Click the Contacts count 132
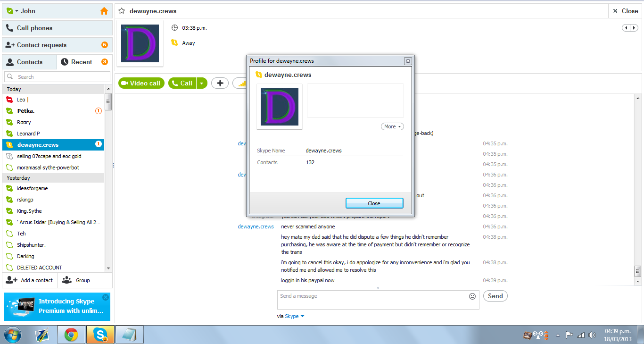The image size is (644, 344). [x=310, y=162]
